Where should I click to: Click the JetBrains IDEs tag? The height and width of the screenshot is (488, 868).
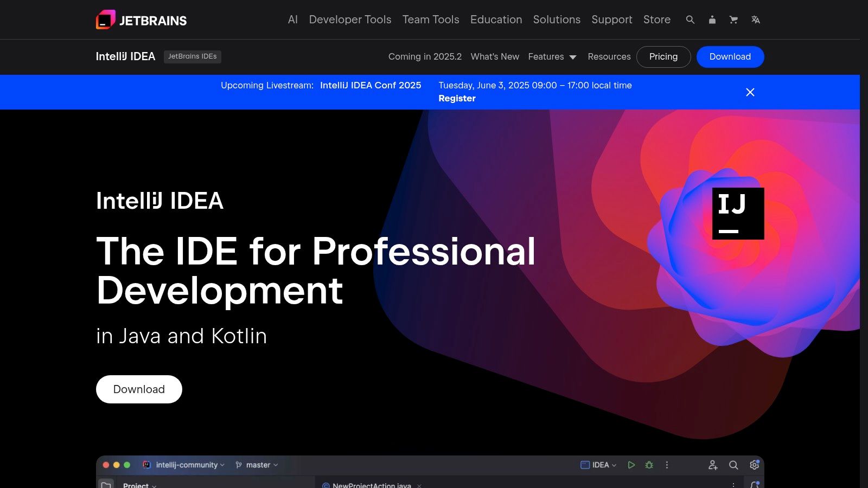pos(193,56)
